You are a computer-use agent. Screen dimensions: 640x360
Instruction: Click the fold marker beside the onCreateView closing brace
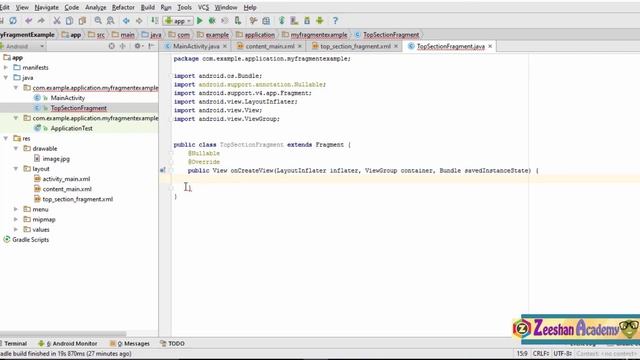pos(172,188)
